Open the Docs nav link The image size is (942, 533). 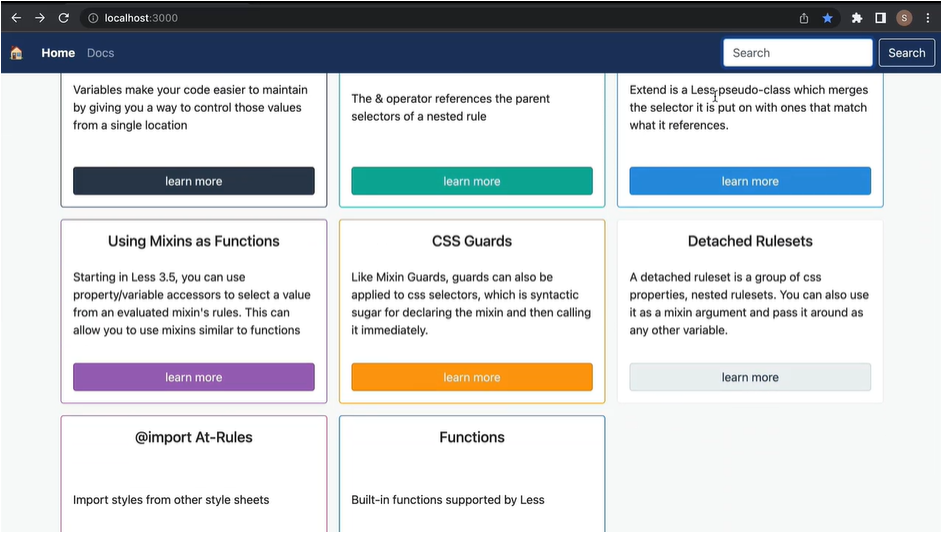[100, 53]
